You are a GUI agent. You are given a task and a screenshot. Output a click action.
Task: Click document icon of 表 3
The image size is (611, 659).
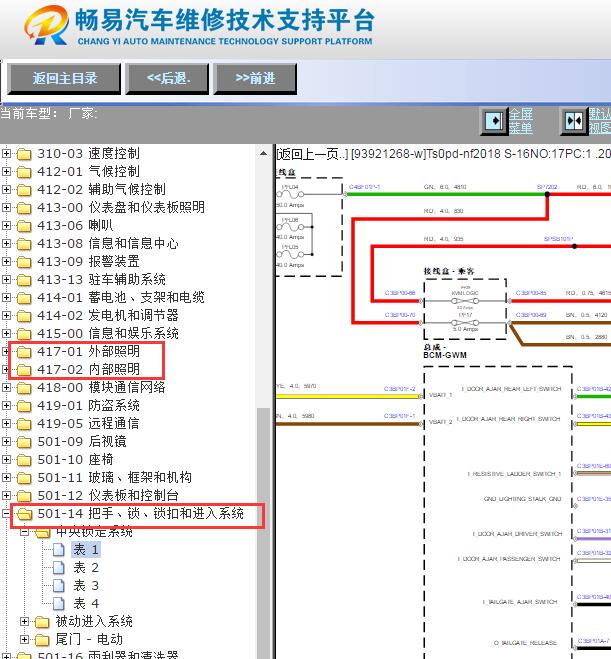pyautogui.click(x=59, y=586)
